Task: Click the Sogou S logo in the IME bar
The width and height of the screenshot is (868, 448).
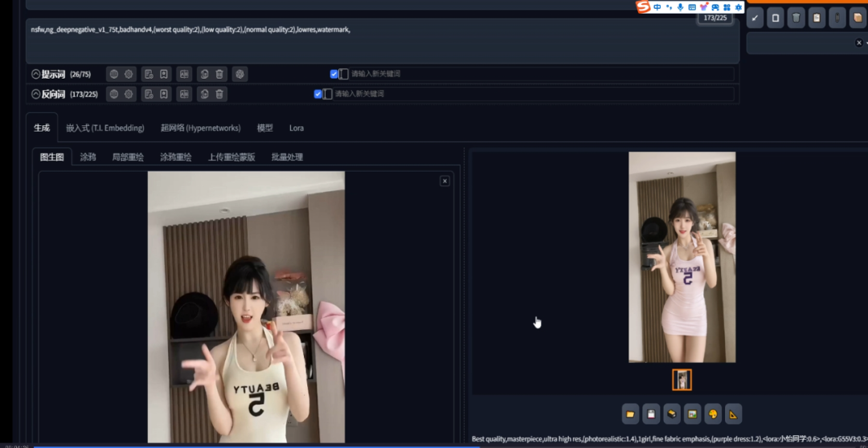Action: coord(643,6)
